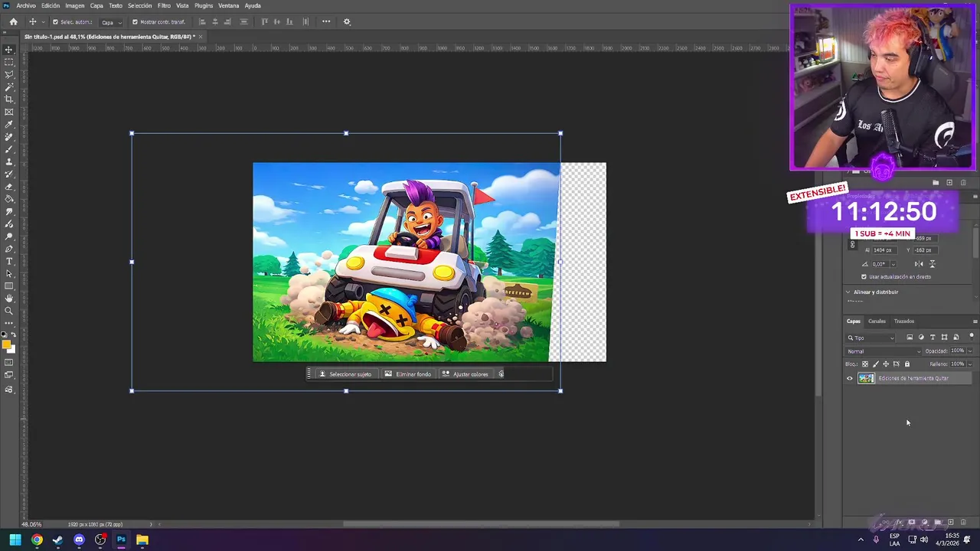Open the Edición menu

click(51, 5)
